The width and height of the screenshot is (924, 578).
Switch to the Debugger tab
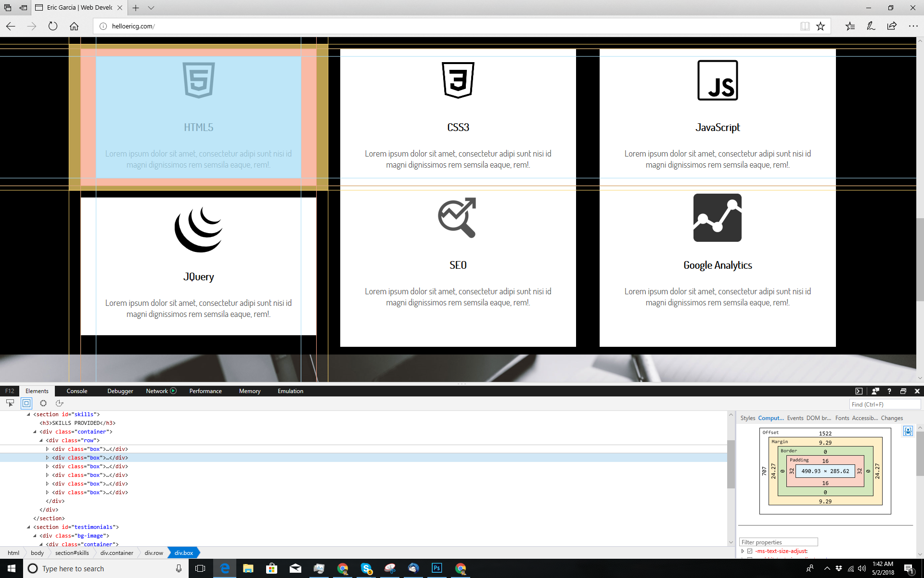120,391
